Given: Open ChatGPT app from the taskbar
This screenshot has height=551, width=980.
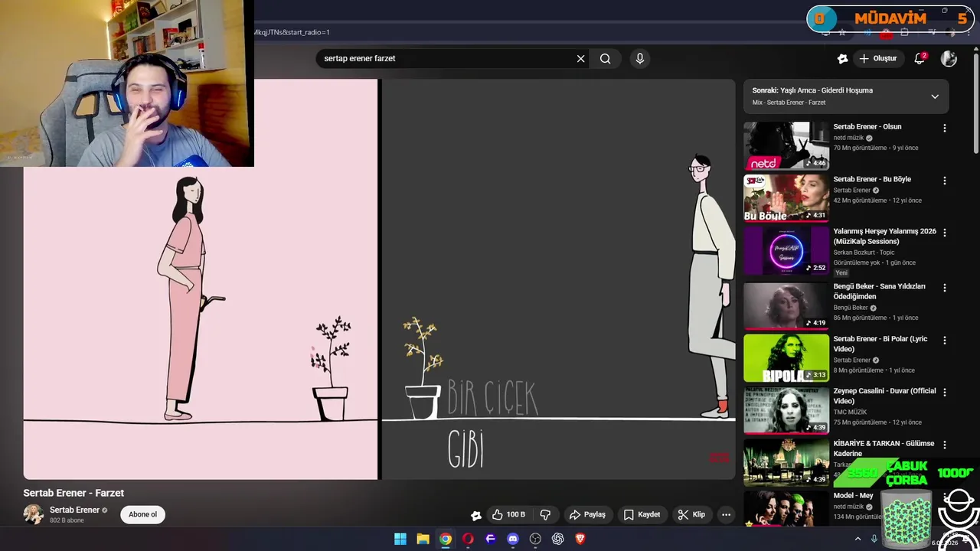Looking at the screenshot, I should [x=558, y=539].
